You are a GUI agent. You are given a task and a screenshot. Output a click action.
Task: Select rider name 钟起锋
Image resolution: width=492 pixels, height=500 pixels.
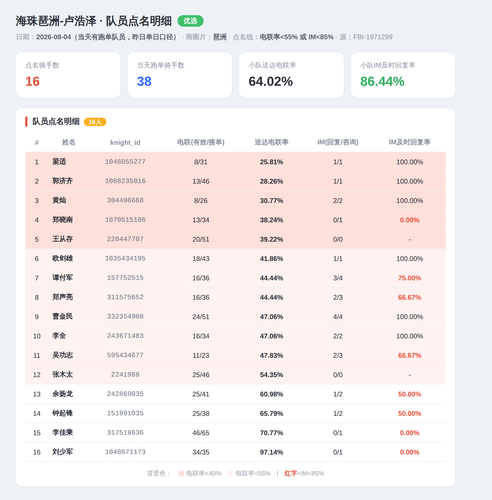click(63, 413)
